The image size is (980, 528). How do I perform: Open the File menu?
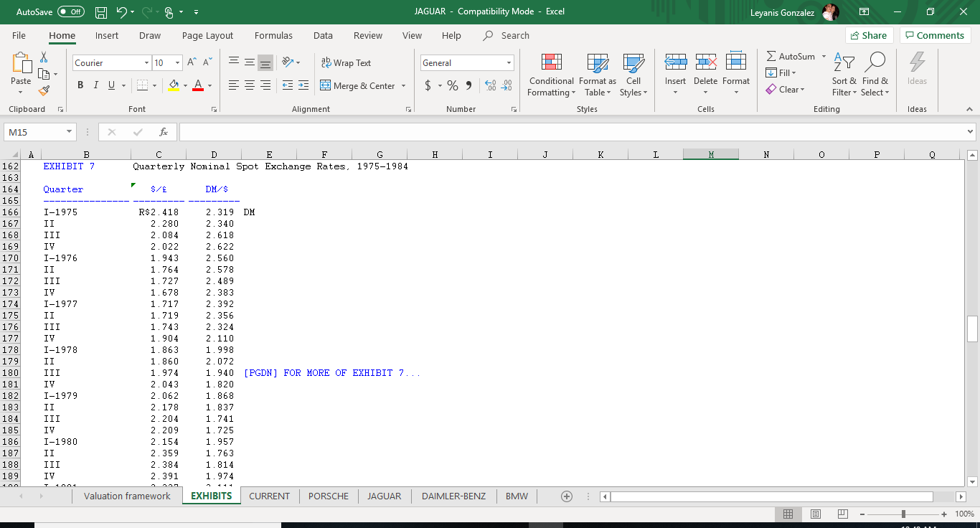click(19, 35)
